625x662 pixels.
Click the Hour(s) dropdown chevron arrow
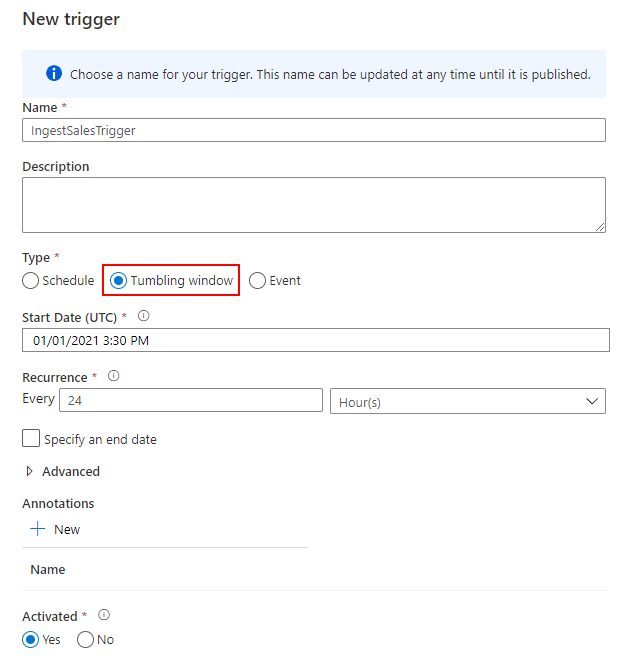pos(592,402)
